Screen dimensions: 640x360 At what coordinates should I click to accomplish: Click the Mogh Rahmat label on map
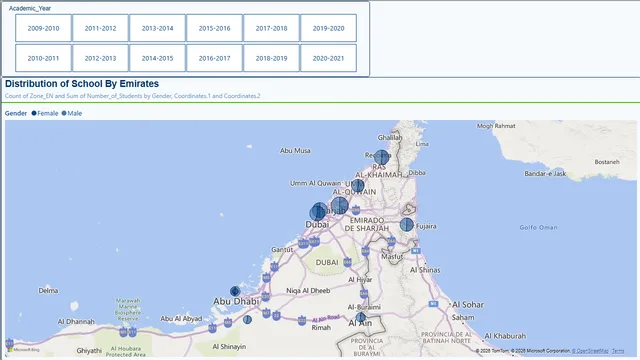496,126
